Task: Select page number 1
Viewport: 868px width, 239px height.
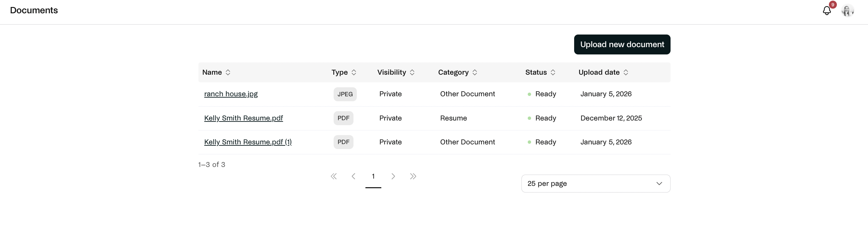Action: pos(373,176)
